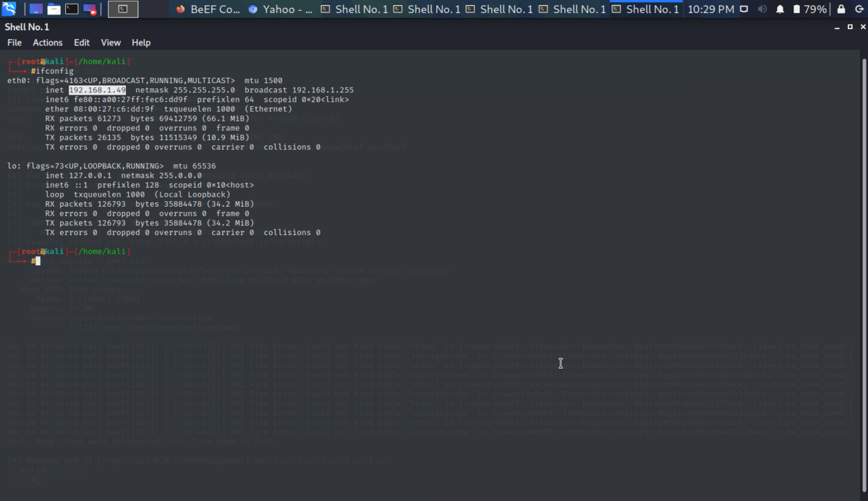
Task: Click the highlighted IP 192.168.1.49
Action: [97, 90]
